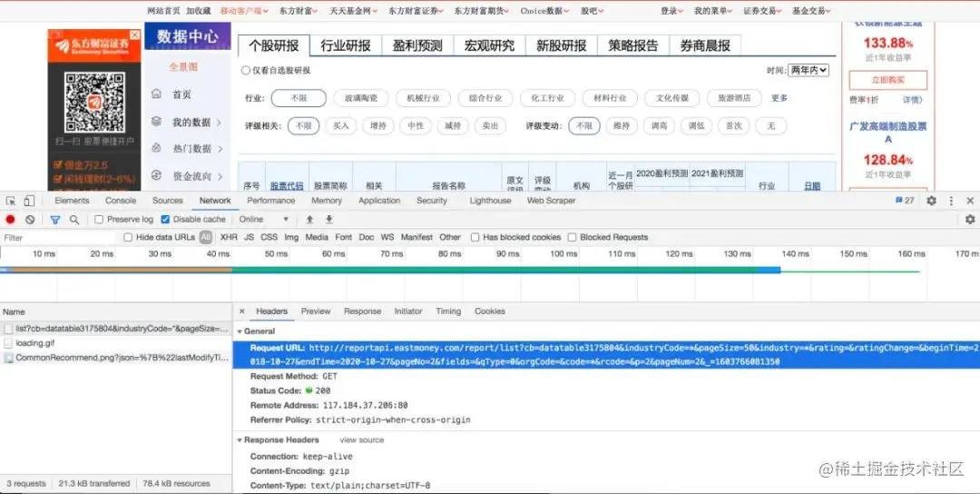Import HAR file upload arrow icon
Viewport: 980px width, 494px height.
309,220
